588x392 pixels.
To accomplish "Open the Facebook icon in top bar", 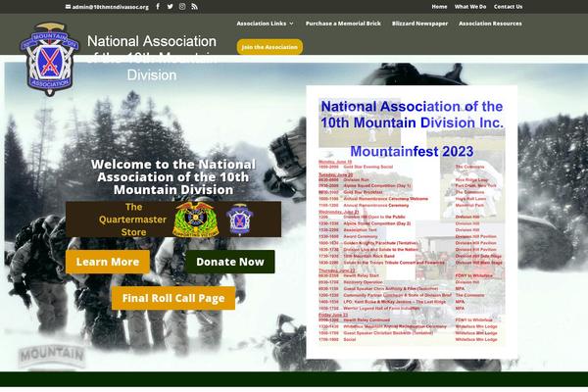I will [158, 7].
